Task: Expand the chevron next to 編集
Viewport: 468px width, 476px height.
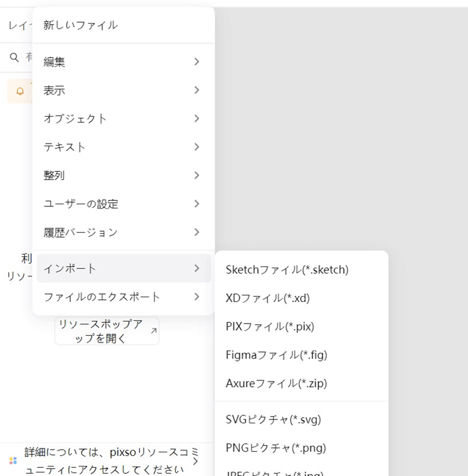Action: 197,61
